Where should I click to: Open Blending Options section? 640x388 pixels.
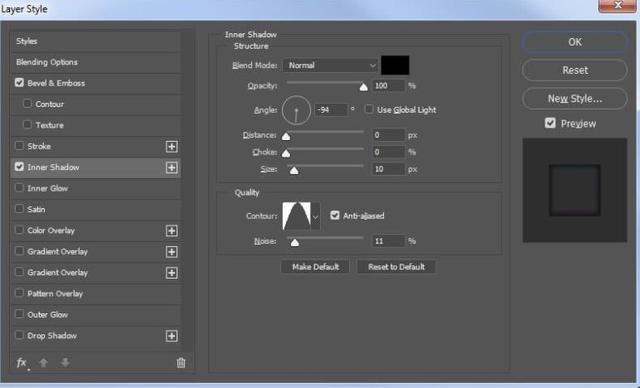click(x=96, y=62)
